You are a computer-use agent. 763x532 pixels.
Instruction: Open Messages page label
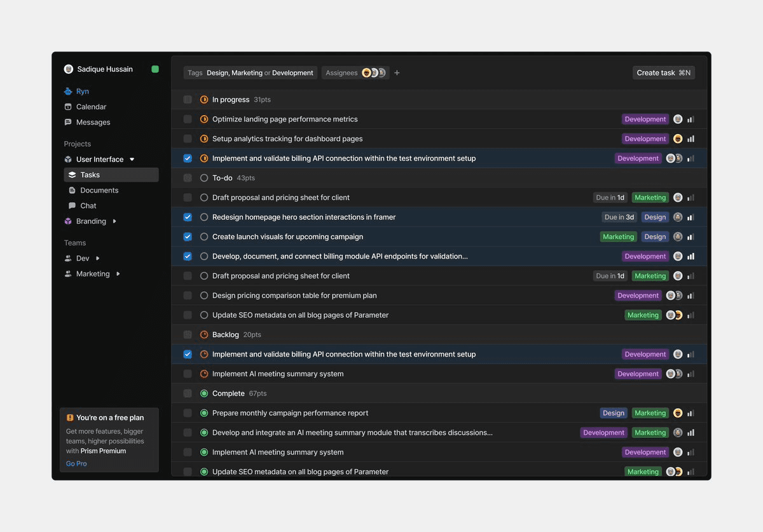coord(93,122)
